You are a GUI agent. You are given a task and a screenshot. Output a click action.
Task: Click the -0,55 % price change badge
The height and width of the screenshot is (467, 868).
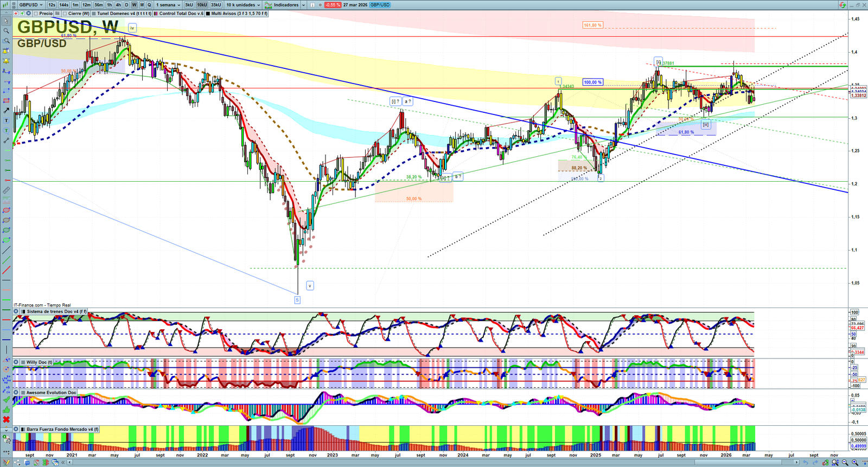333,5
